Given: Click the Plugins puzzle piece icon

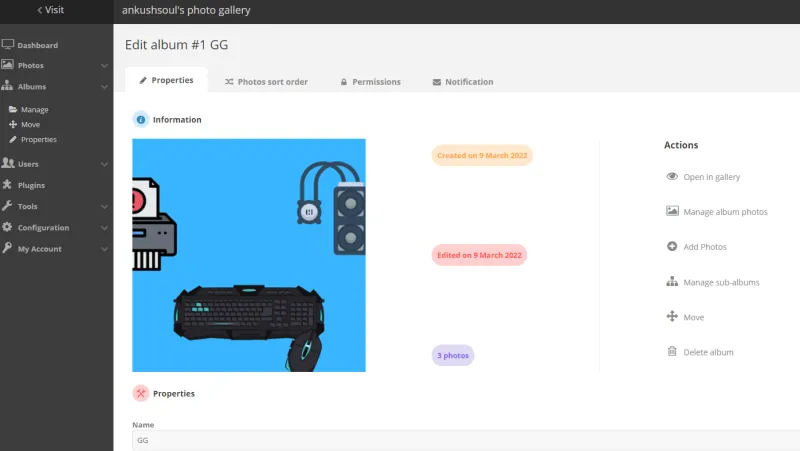Looking at the screenshot, I should tap(8, 185).
